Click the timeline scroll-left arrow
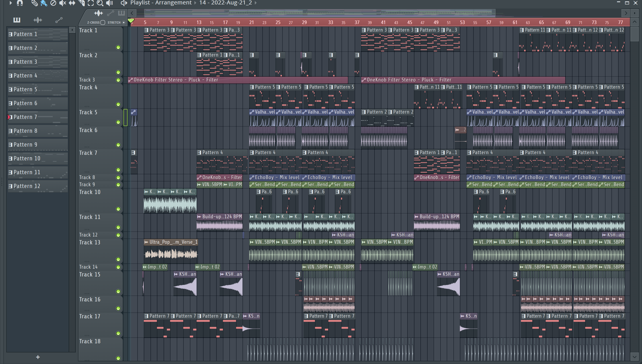Screen dimensions: 642x364 pyautogui.click(x=132, y=13)
